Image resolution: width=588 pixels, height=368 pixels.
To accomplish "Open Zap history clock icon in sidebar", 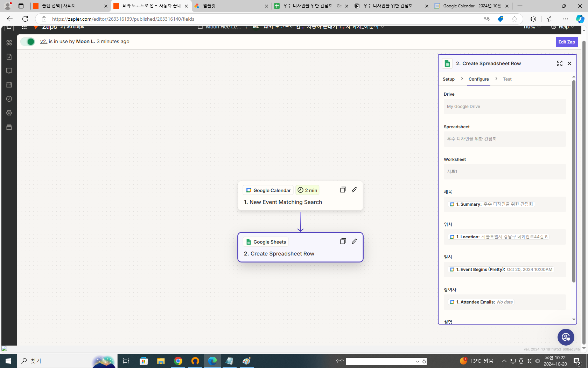I will click(9, 99).
